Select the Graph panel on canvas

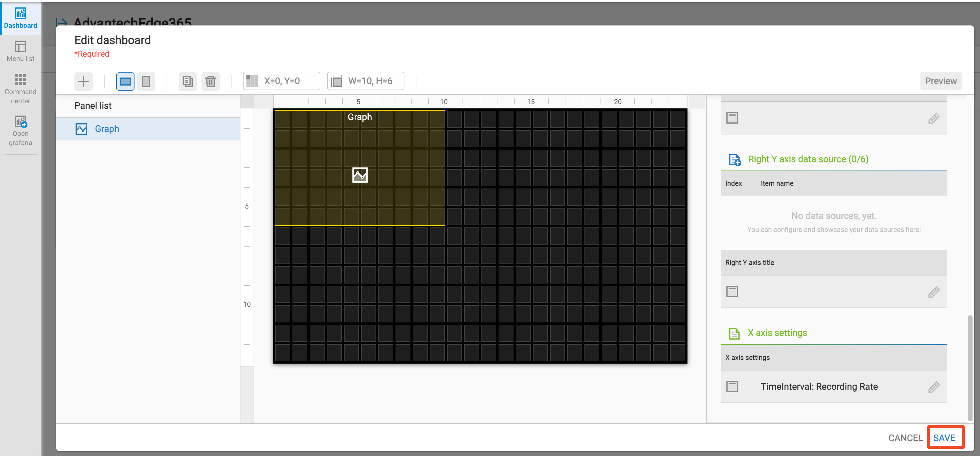click(359, 168)
